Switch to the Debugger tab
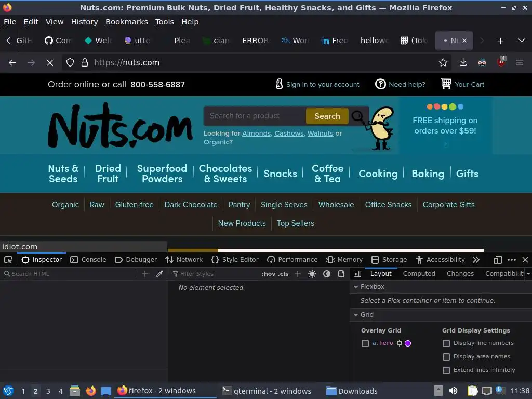Screen dimensions: 532x399 [136, 260]
